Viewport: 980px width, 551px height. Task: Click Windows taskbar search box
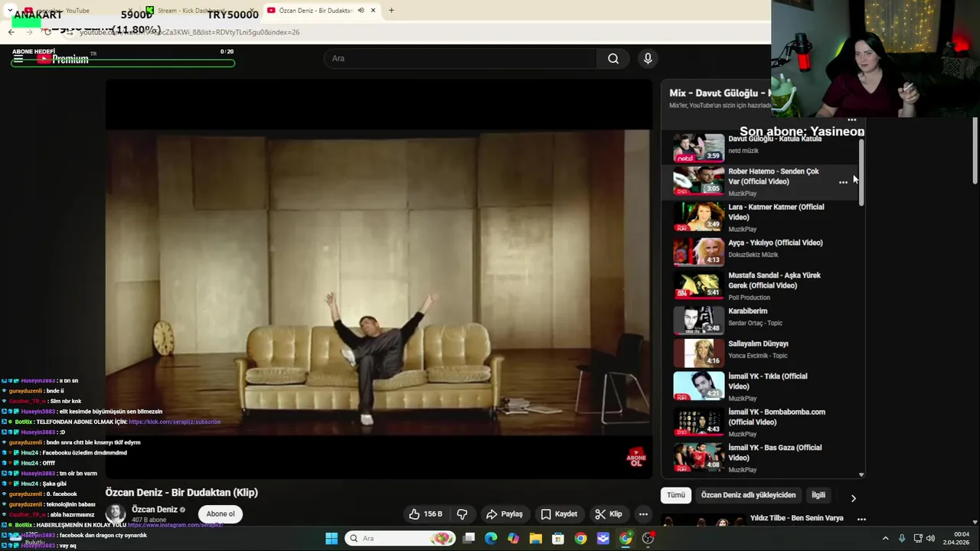pos(400,539)
